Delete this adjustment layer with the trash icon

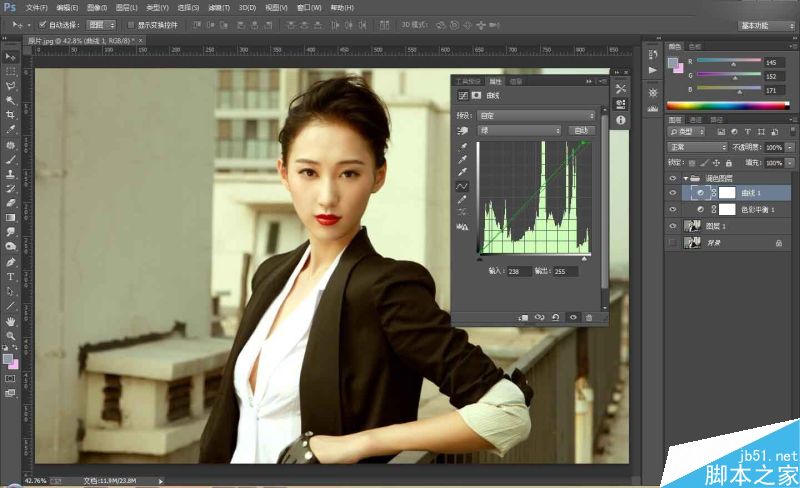(589, 318)
